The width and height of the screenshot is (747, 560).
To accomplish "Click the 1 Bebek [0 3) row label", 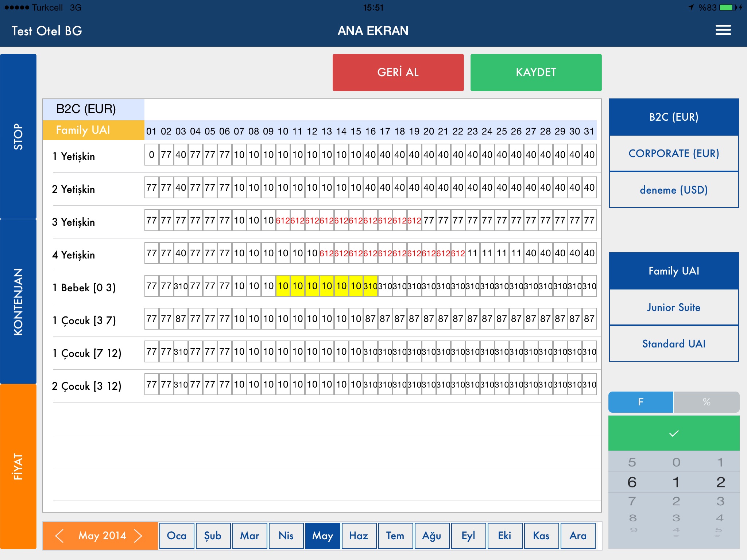I will point(84,288).
